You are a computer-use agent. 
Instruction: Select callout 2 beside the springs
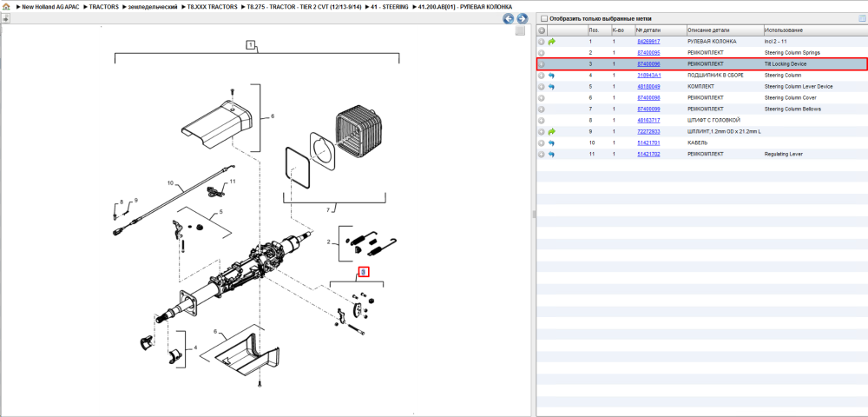(329, 242)
